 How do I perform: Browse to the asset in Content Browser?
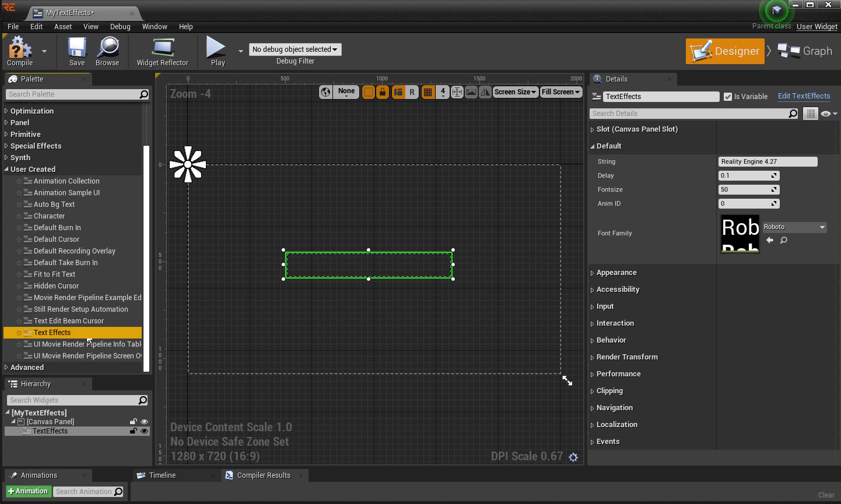click(x=107, y=51)
